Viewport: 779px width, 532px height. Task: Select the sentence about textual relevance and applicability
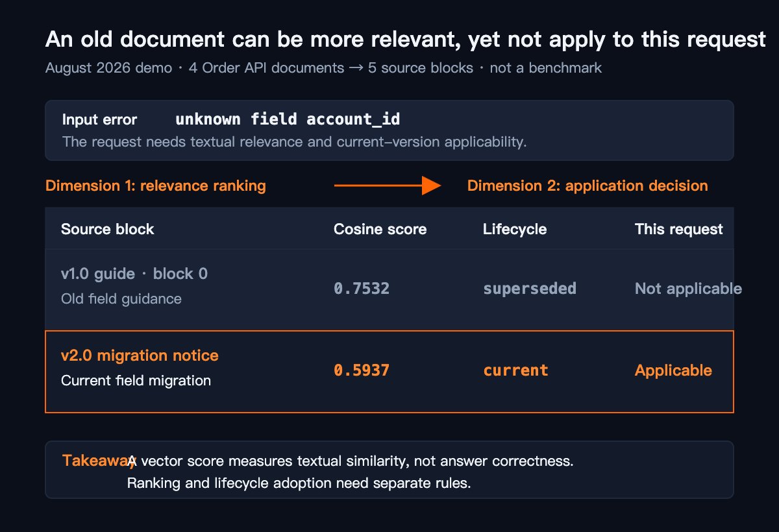[x=294, y=141]
